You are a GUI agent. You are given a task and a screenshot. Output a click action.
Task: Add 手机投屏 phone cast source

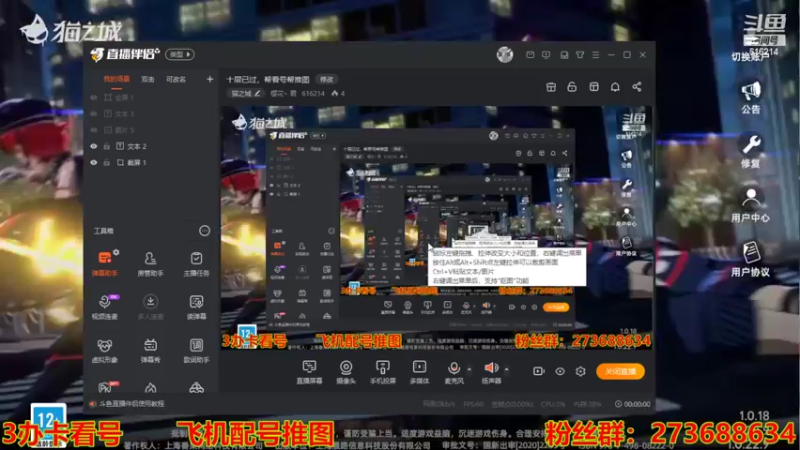click(383, 372)
